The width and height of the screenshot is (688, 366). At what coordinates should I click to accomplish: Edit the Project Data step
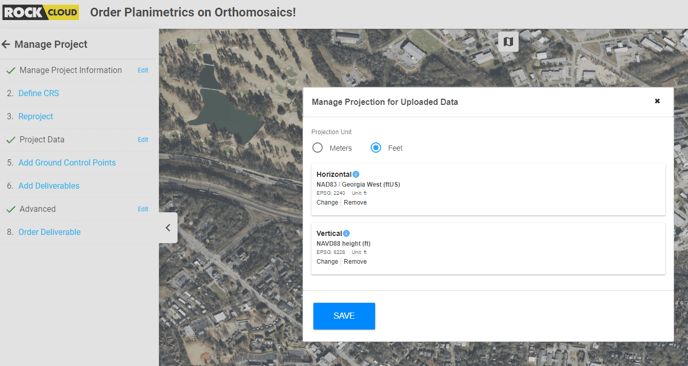pos(143,140)
